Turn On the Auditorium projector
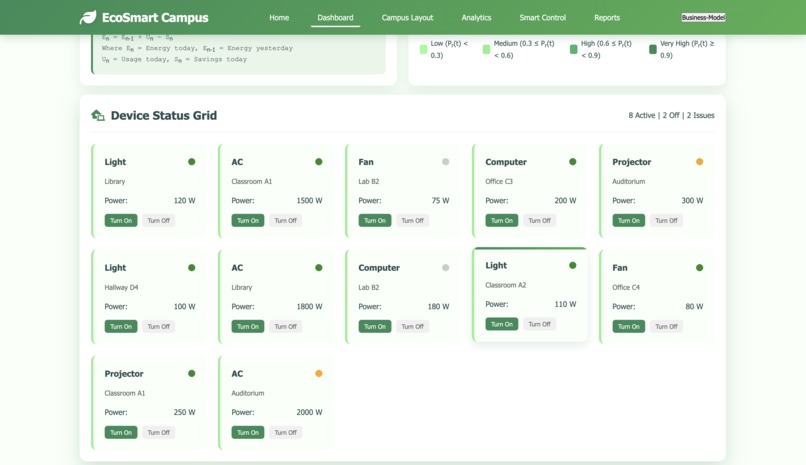This screenshot has width=806, height=465. 629,220
